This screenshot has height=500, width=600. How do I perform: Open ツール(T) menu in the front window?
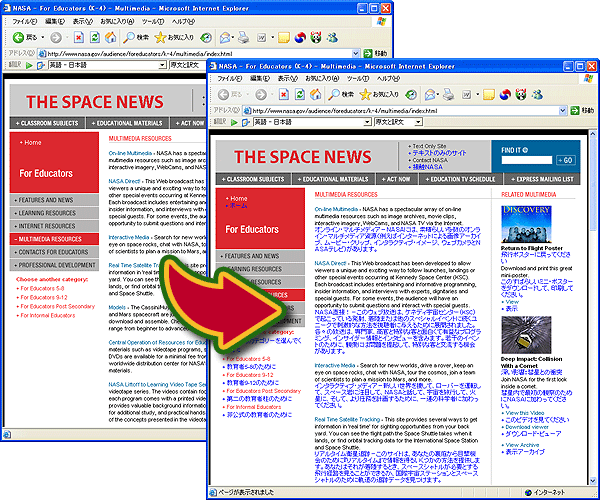coord(357,78)
